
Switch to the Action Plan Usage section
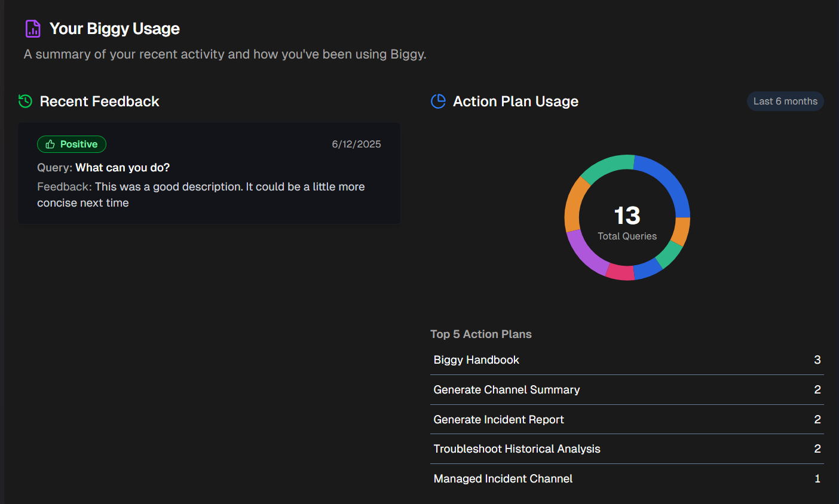point(515,101)
